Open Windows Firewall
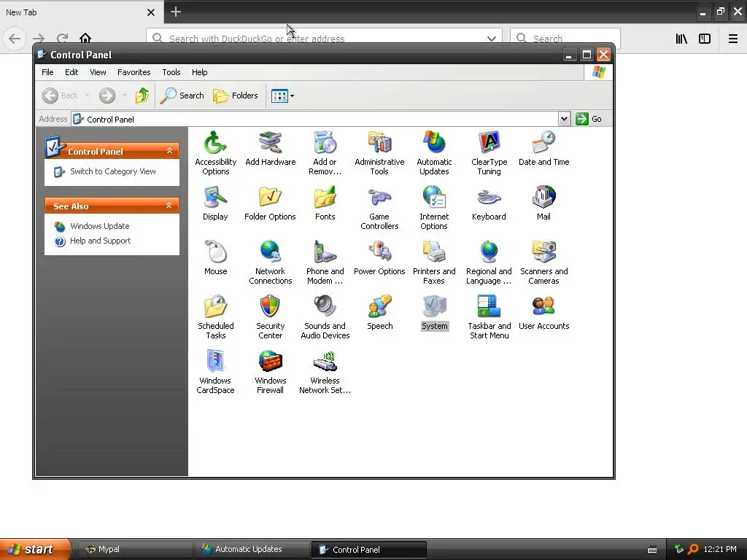This screenshot has height=560, width=747. point(270,372)
